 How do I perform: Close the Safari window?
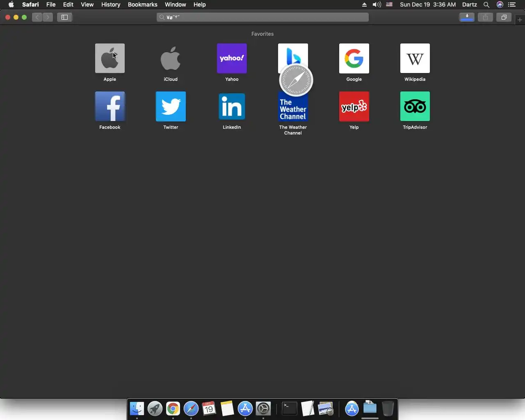[8, 17]
